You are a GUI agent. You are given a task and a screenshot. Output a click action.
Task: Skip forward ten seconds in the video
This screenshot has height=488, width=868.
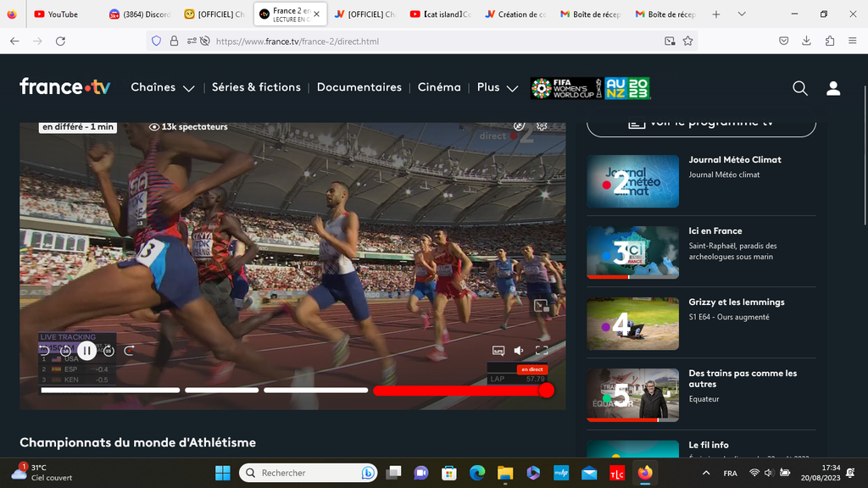(x=108, y=350)
